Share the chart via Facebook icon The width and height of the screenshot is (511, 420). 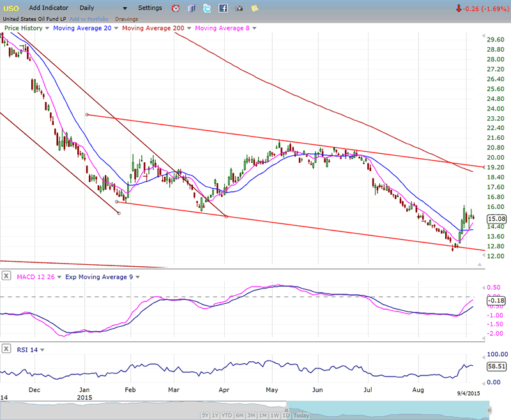point(223,8)
